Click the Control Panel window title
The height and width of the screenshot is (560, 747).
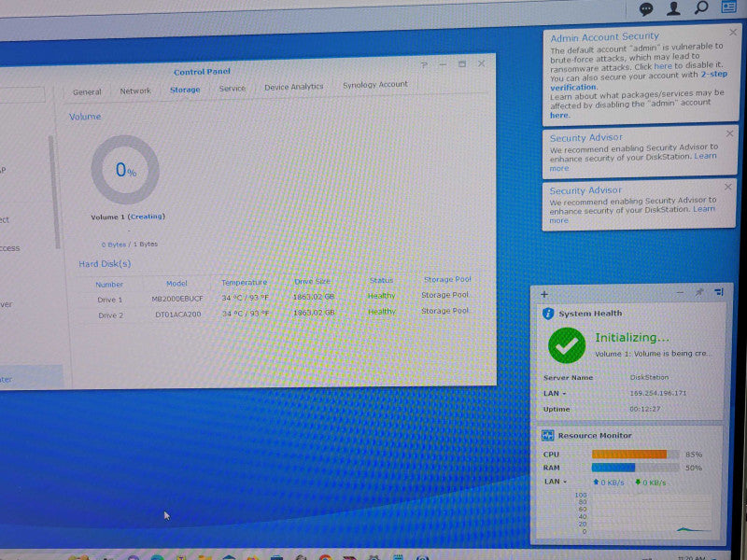[x=202, y=72]
